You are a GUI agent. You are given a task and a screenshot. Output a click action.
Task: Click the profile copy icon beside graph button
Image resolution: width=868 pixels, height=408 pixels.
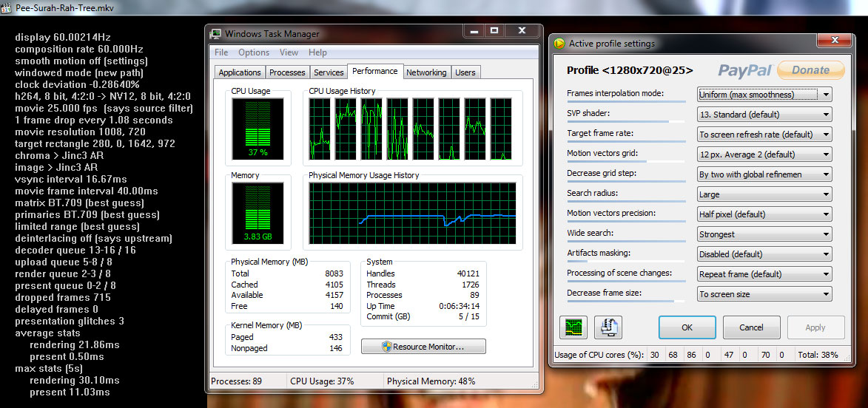click(608, 327)
